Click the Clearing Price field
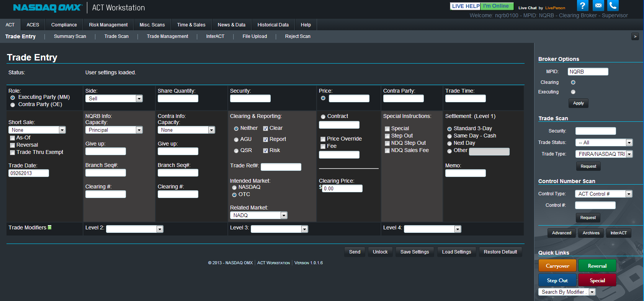The image size is (644, 301). point(342,188)
